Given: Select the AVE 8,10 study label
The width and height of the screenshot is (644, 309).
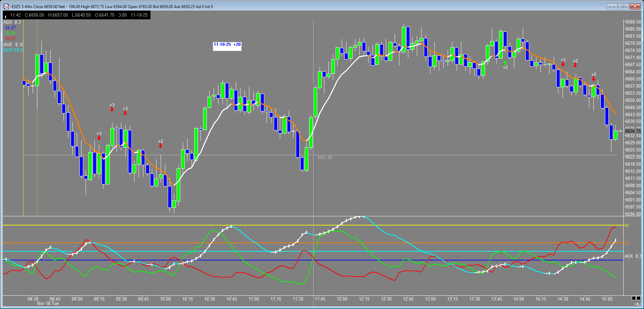Looking at the screenshot, I should pyautogui.click(x=13, y=44).
